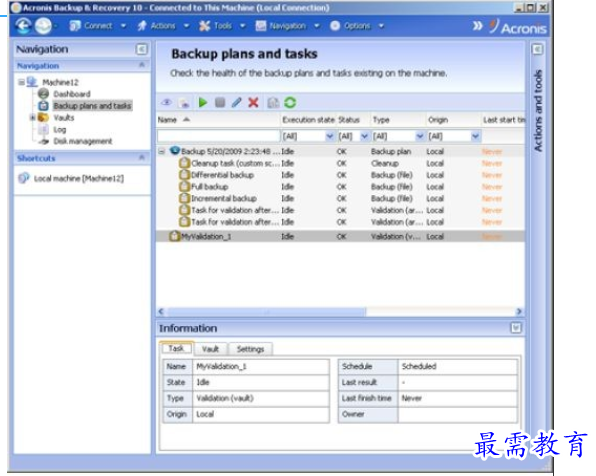The width and height of the screenshot is (596, 476).
Task: Expand the toolbar overflow chevron
Action: [x=477, y=26]
